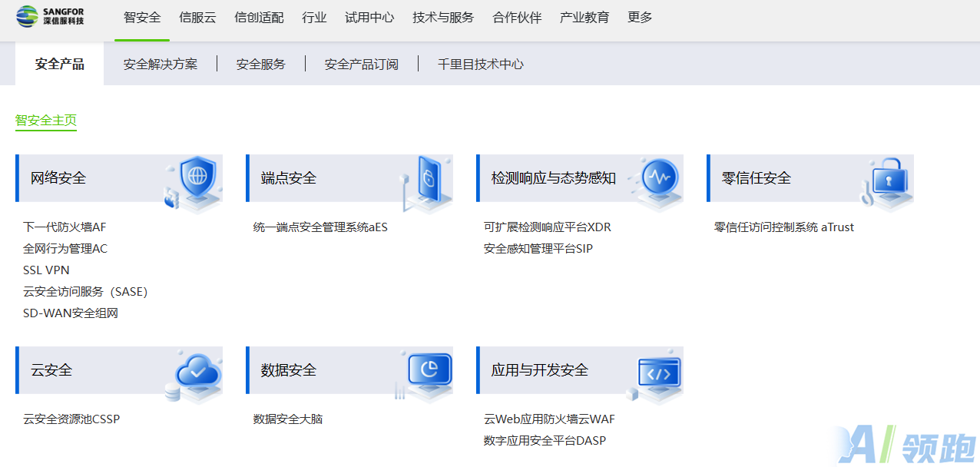Open 可扩展检测响应平台XDR link
980x467 pixels.
click(x=548, y=227)
